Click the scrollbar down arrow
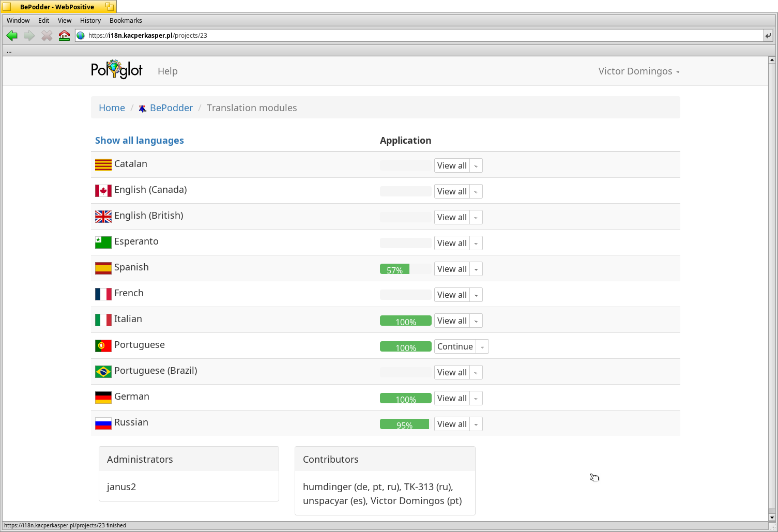Screen dimensions: 778x532 (772, 517)
